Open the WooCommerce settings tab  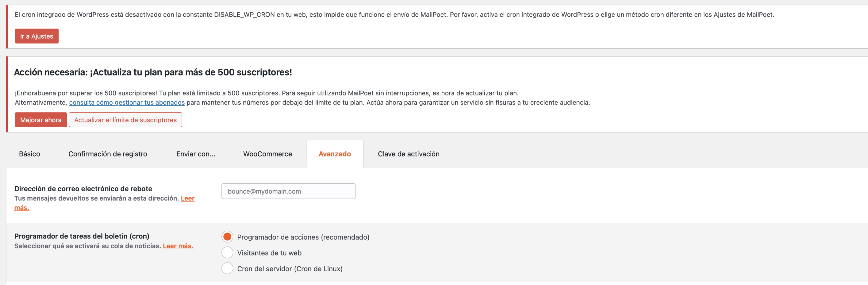pos(267,154)
